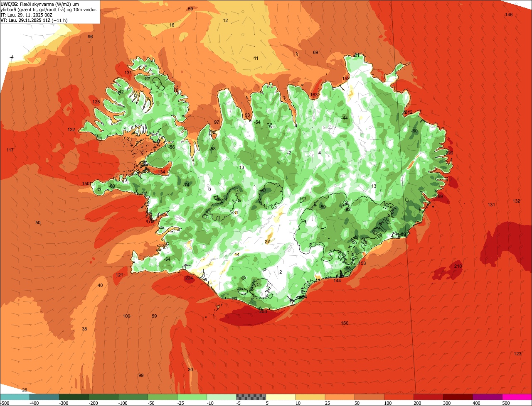Viewport: 532px width, 406px height.
Task: Click the flux value 144 off southeast coast
Action: click(337, 281)
